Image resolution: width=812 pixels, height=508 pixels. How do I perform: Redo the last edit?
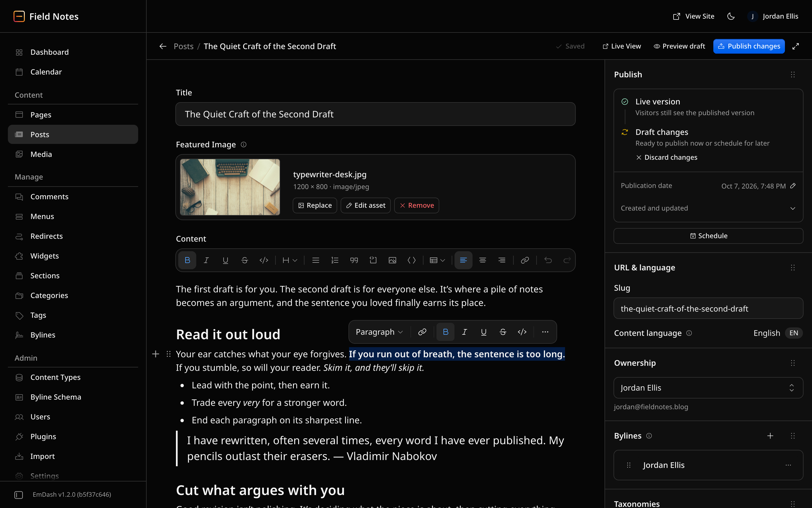tap(567, 260)
